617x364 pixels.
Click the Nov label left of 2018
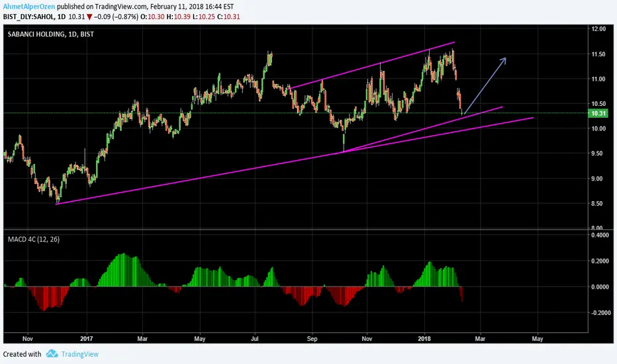tap(367, 338)
